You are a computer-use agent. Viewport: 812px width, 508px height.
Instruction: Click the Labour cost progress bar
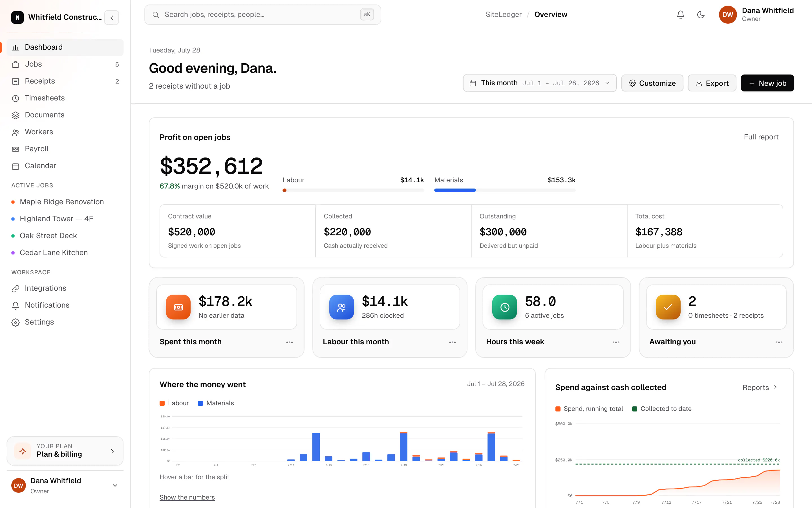tap(353, 190)
